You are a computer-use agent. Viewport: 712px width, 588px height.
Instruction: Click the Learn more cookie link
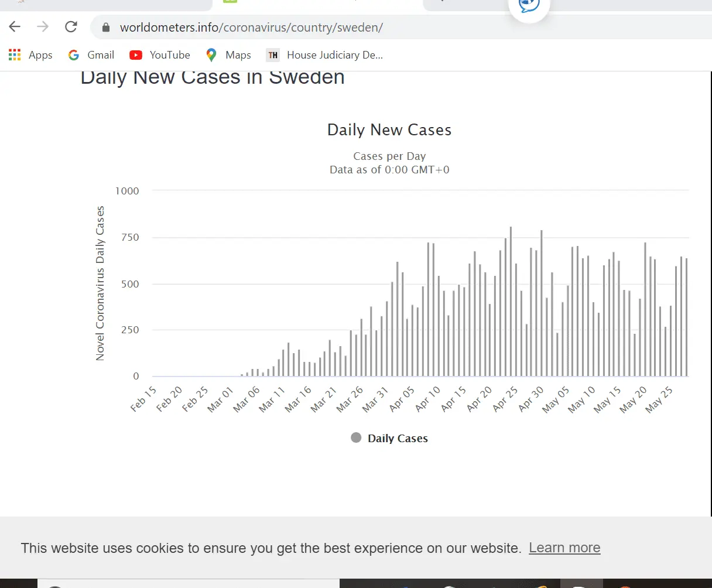(x=564, y=548)
